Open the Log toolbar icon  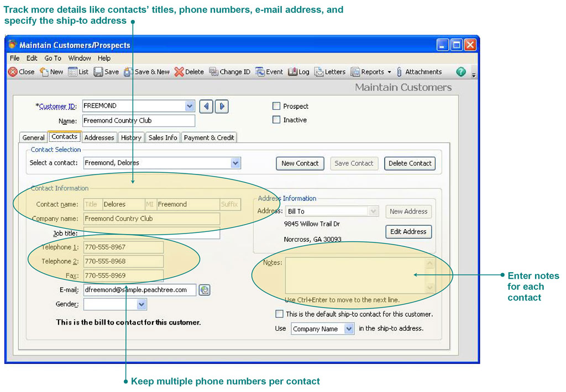[292, 72]
